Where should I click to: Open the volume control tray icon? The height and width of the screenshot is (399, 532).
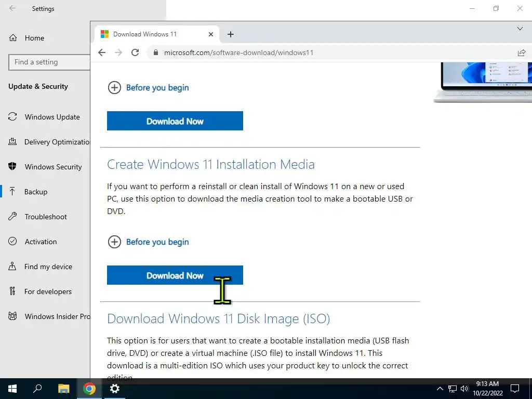pyautogui.click(x=464, y=389)
